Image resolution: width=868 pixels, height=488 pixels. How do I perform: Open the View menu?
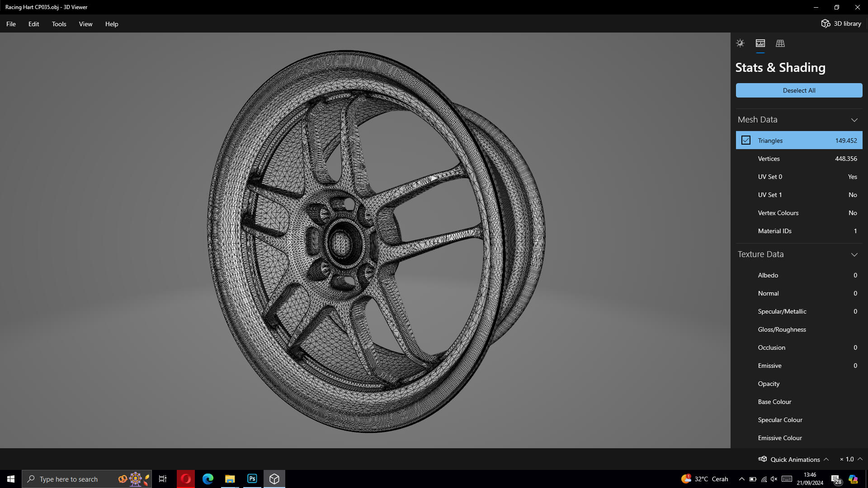(x=85, y=24)
